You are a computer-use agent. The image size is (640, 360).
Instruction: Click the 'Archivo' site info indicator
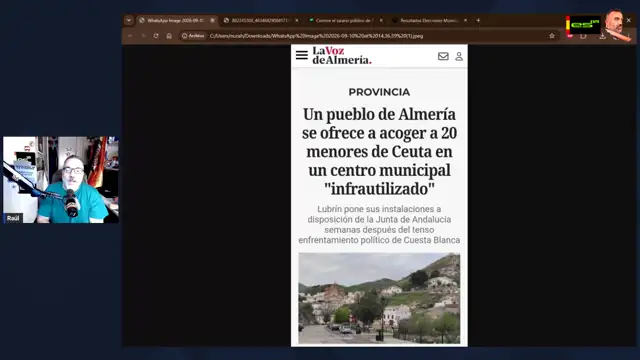click(x=193, y=36)
